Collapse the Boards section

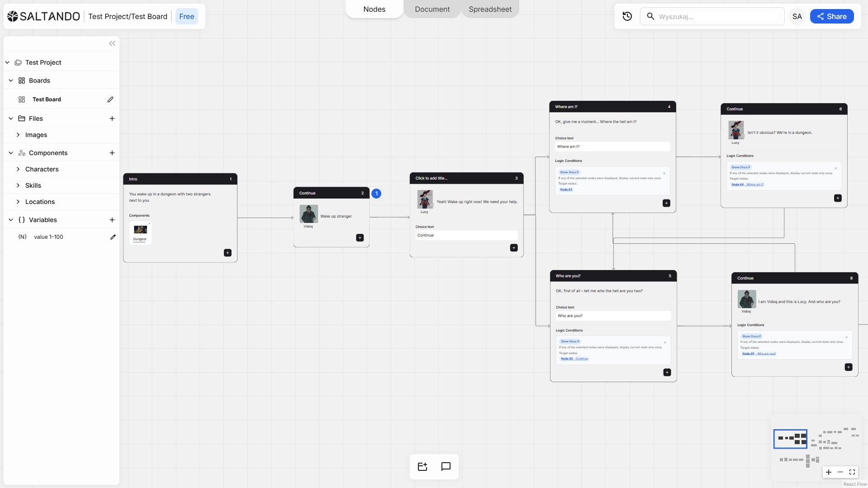[11, 81]
